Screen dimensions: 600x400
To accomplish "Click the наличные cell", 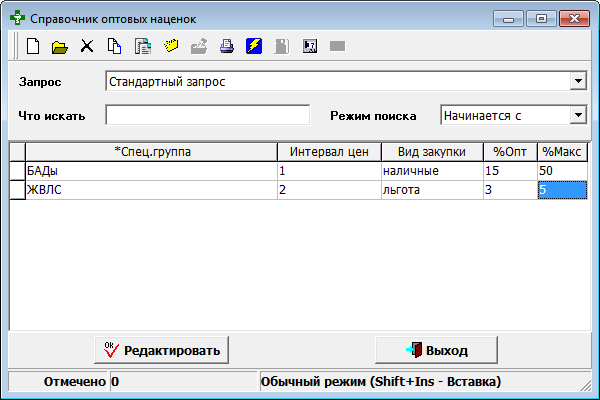I will tap(432, 171).
